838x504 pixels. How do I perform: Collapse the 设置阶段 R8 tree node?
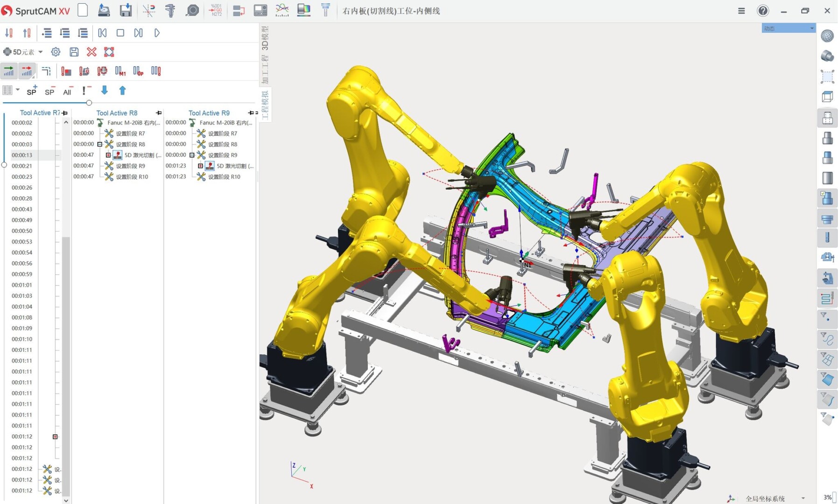99,144
